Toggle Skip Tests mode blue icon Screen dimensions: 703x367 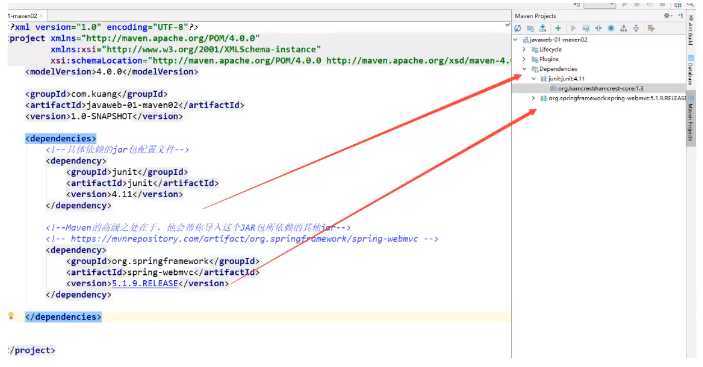[x=611, y=28]
